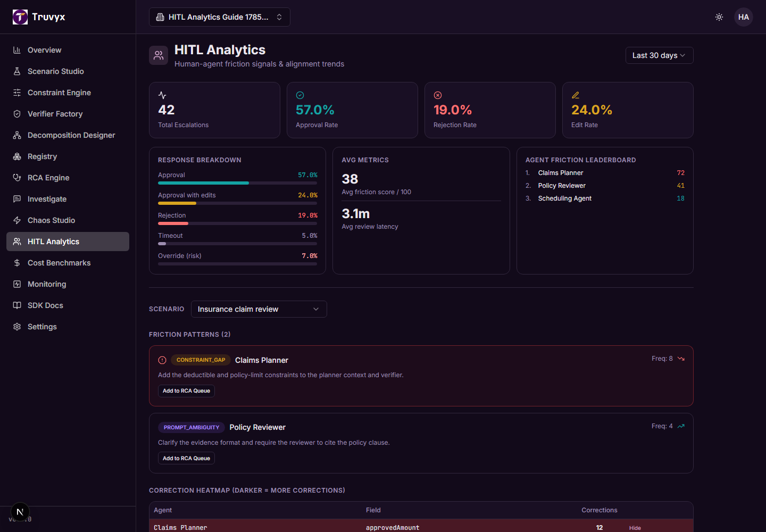The height and width of the screenshot is (532, 766).
Task: Open the HA user avatar menu
Action: coord(744,17)
